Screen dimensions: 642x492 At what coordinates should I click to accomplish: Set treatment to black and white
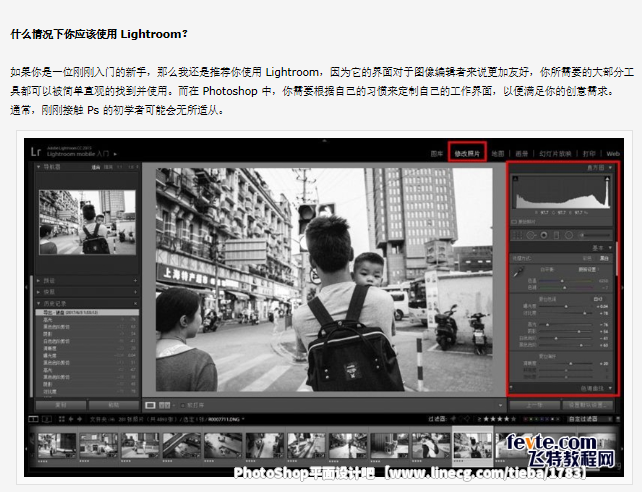(604, 258)
